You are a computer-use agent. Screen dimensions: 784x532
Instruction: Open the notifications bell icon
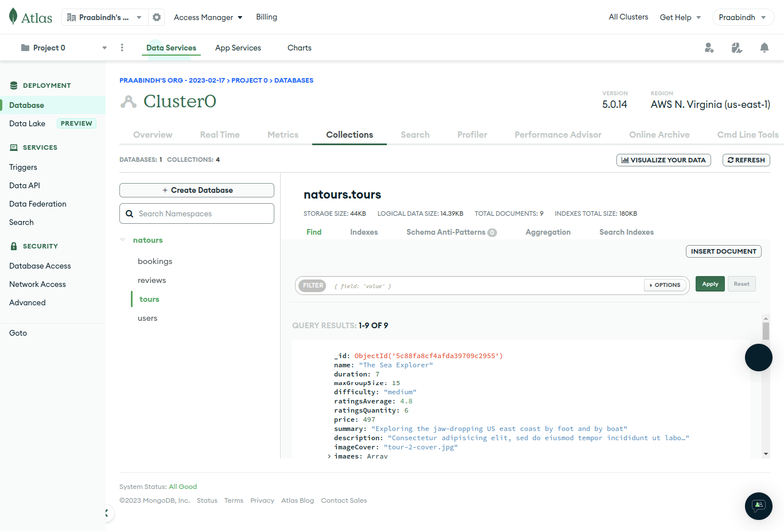(764, 48)
